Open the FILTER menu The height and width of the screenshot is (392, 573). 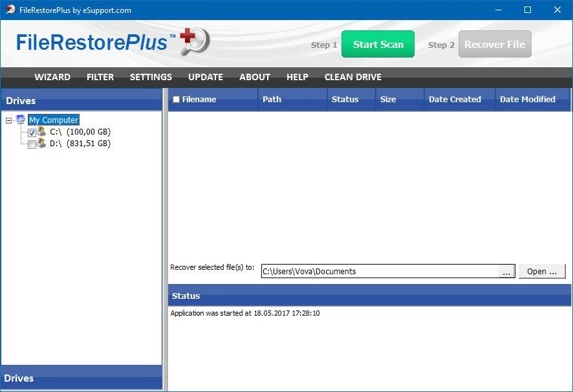[x=100, y=77]
